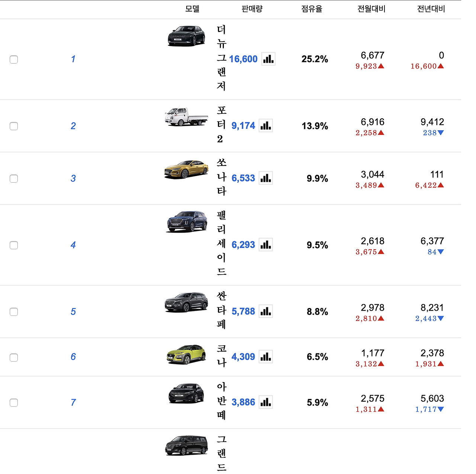Open the 더 뉴 그랜저 car thumbnail

coord(186,36)
